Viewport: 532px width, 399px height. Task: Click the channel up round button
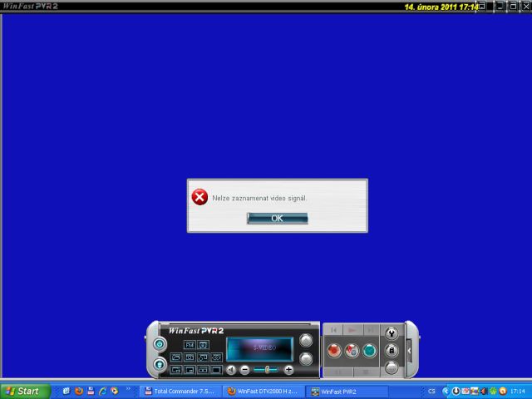(x=306, y=340)
